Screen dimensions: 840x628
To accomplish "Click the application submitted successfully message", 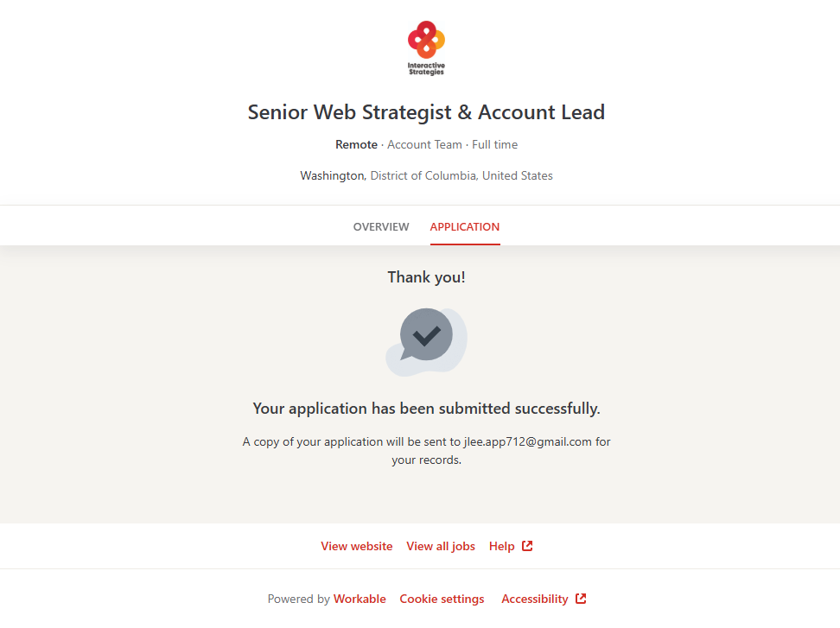I will pos(426,409).
